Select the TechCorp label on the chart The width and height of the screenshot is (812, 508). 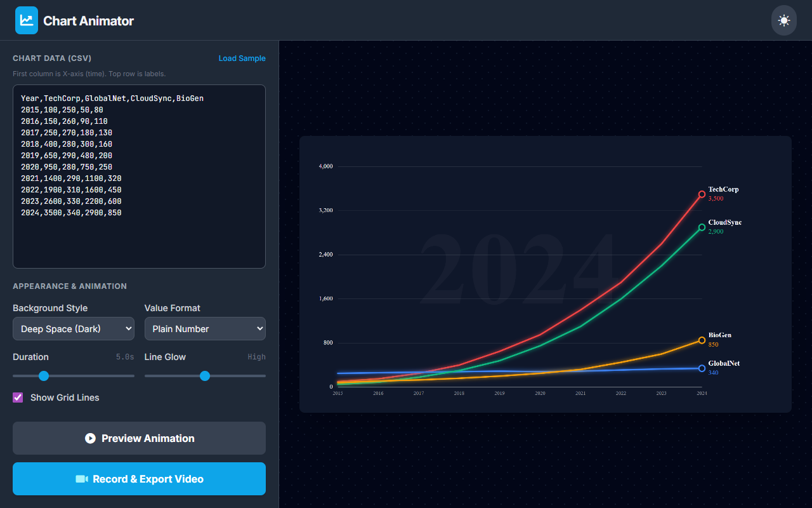pos(723,189)
